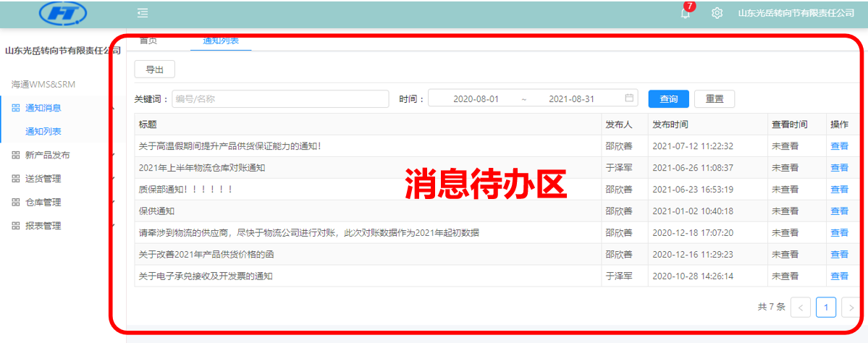Click the grid icon beside 送货管理
This screenshot has width=868, height=343.
[16, 179]
